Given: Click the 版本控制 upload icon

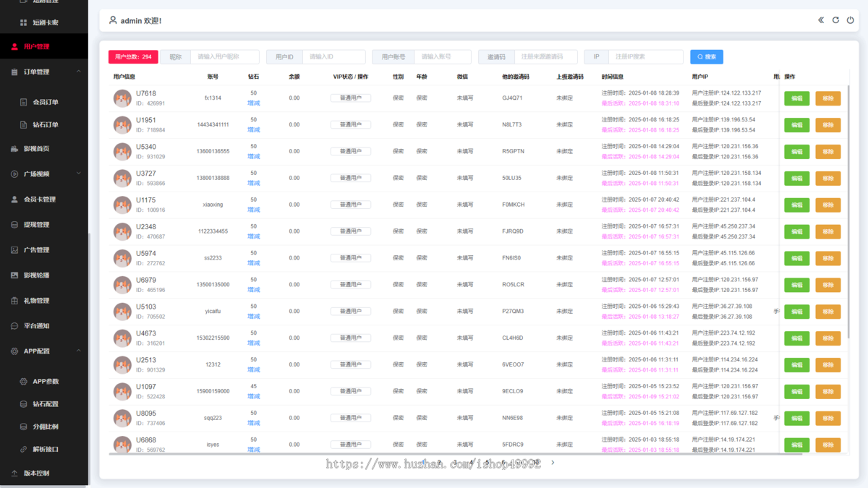Looking at the screenshot, I should point(15,474).
